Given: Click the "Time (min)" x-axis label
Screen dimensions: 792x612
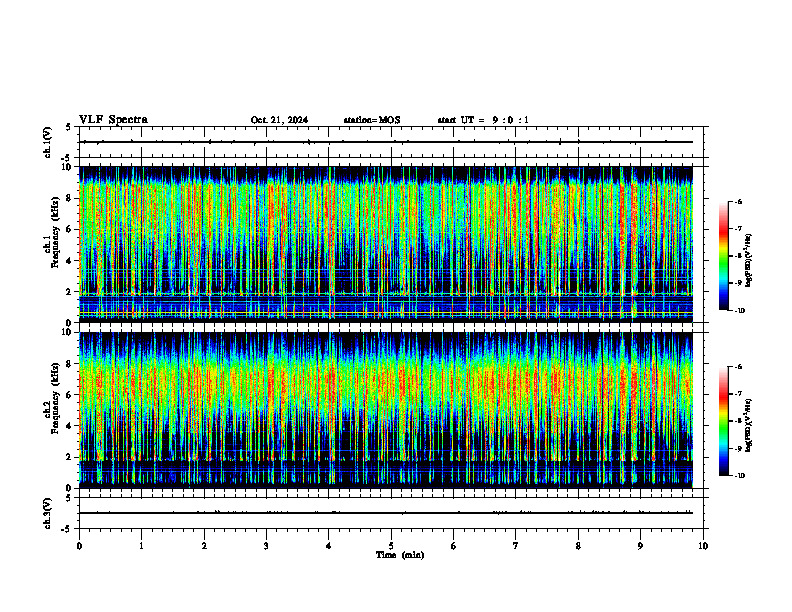Looking at the screenshot, I should [400, 555].
